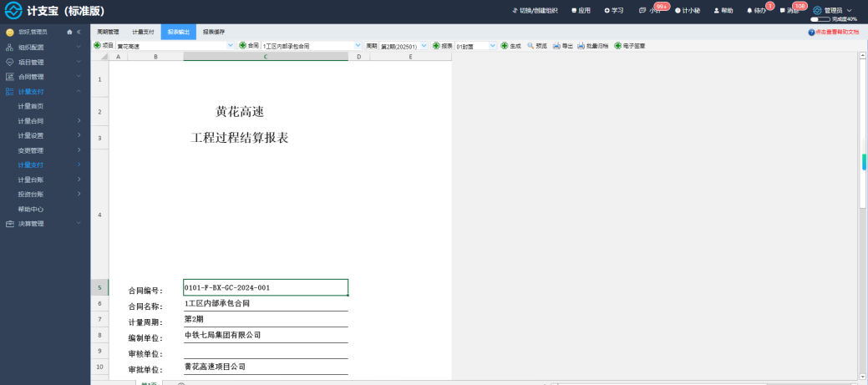Switch to the 报表缓存 tab
This screenshot has width=868, height=385.
(x=214, y=32)
